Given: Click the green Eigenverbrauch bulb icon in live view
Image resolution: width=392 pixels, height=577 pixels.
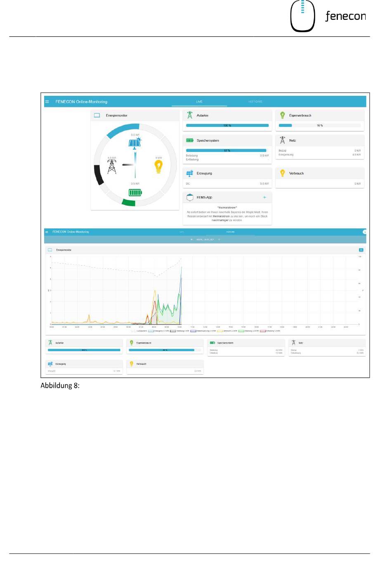Looking at the screenshot, I should (283, 115).
